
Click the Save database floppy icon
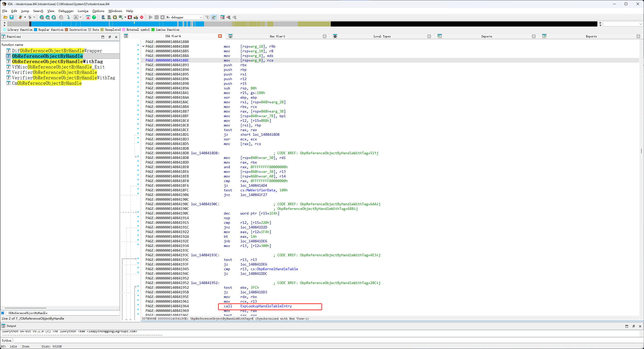click(12, 17)
